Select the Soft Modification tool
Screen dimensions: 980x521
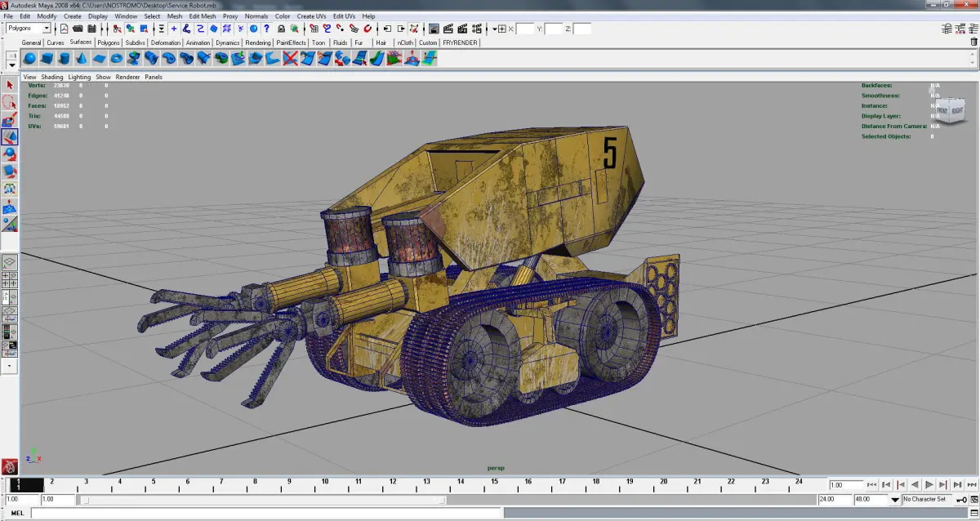[10, 206]
